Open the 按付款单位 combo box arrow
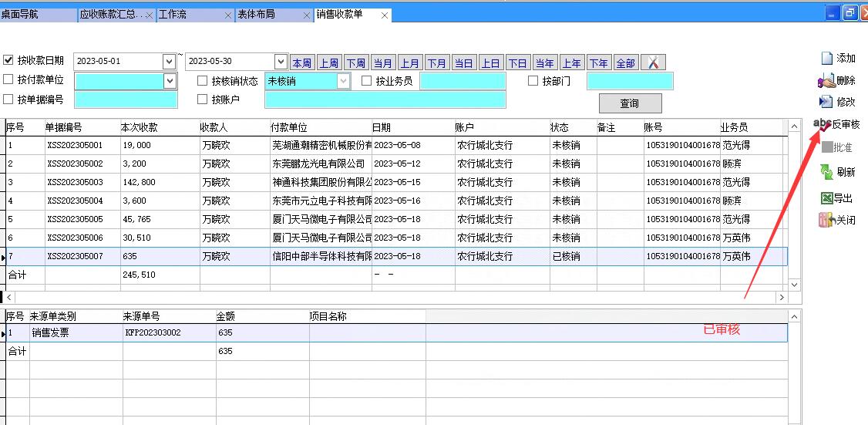The image size is (868, 425). [x=170, y=81]
